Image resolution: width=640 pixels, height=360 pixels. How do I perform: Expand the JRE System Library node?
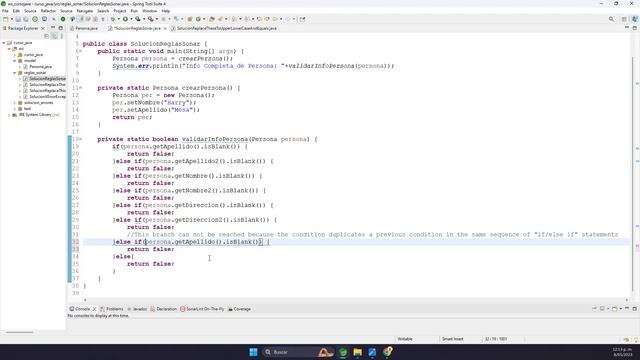9,115
